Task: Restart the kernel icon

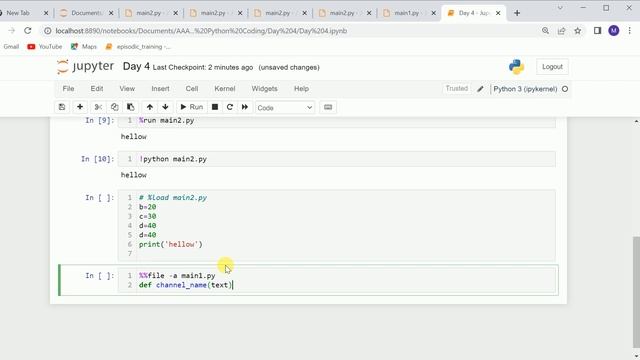Action: click(x=230, y=107)
